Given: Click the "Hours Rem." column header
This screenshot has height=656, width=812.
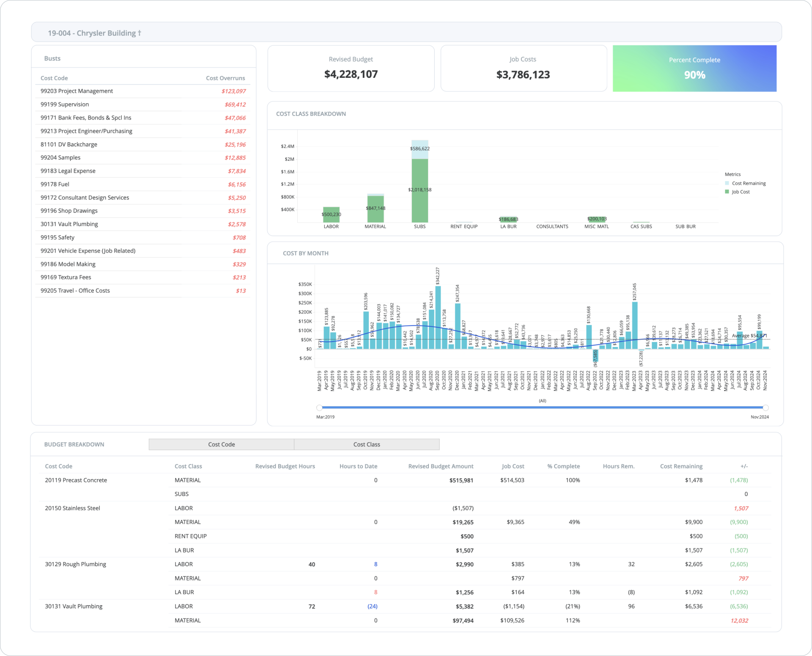Looking at the screenshot, I should tap(619, 466).
